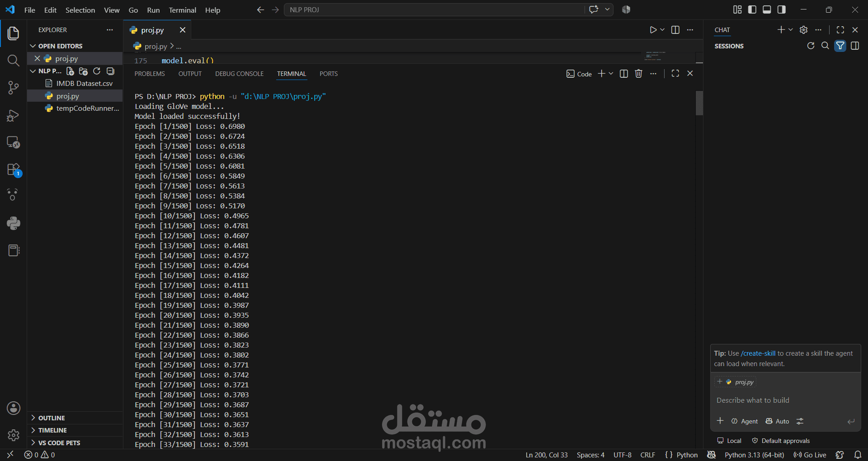
Task: Open the Remote Explorer view
Action: tap(14, 142)
